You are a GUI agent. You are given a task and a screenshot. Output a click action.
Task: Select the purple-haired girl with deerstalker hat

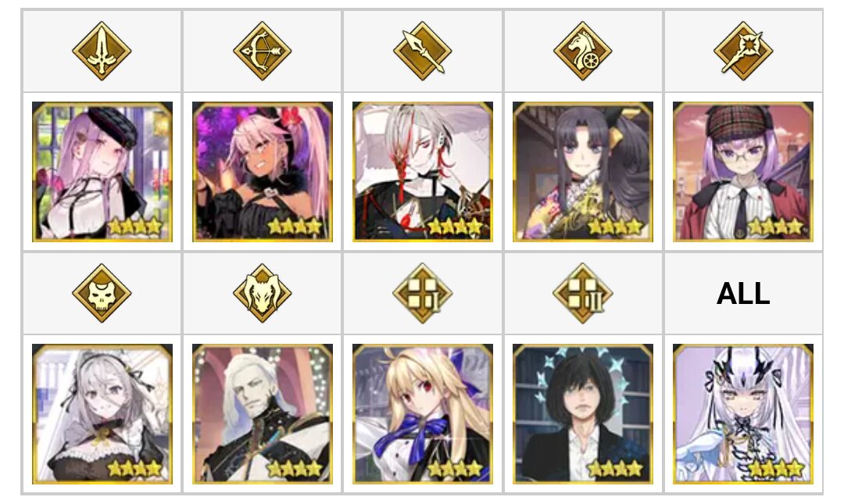click(x=743, y=172)
